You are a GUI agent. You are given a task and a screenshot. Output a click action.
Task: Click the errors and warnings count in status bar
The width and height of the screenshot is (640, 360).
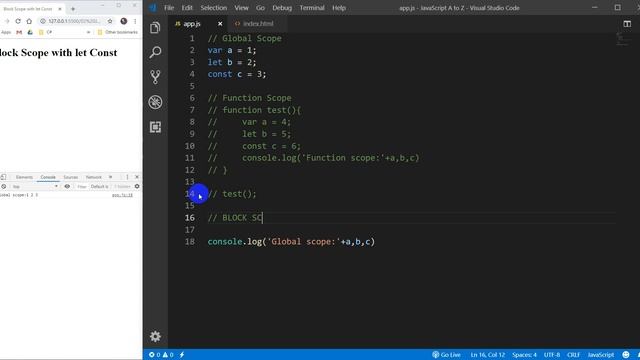pos(161,355)
